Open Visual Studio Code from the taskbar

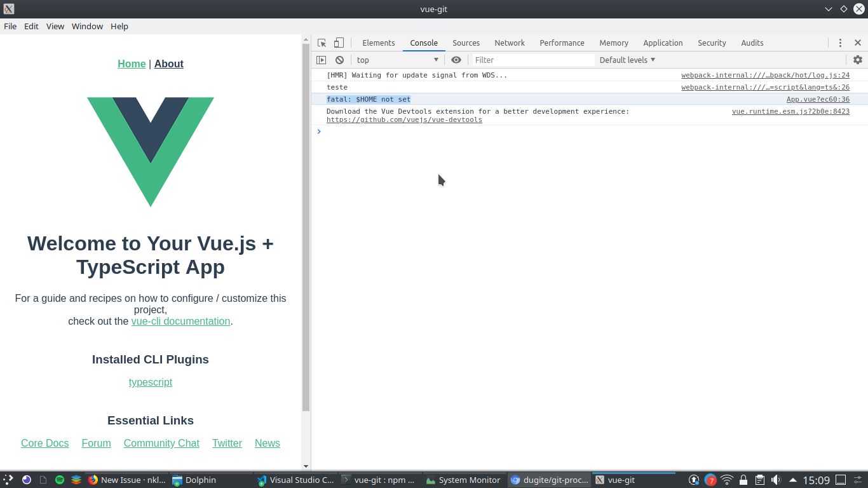[x=295, y=480]
